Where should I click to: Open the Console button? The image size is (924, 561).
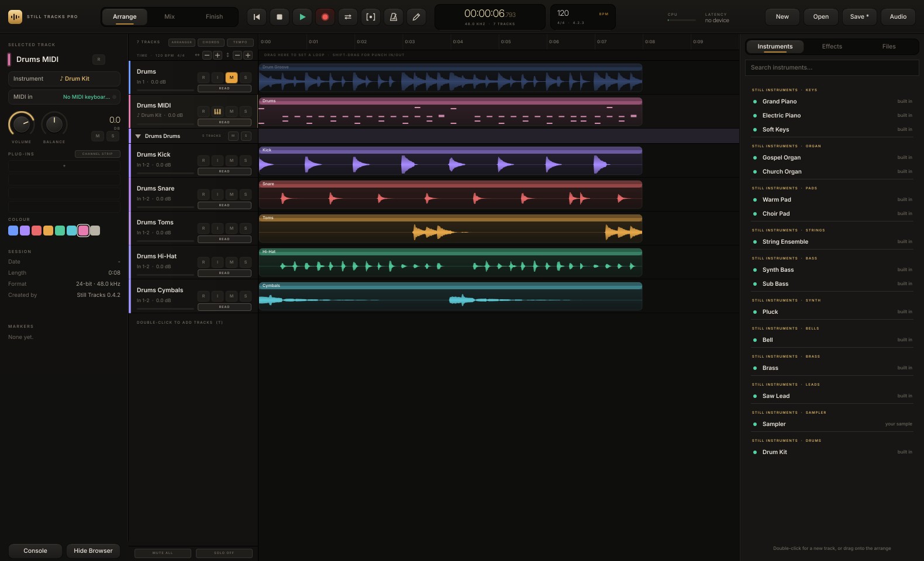pyautogui.click(x=35, y=550)
